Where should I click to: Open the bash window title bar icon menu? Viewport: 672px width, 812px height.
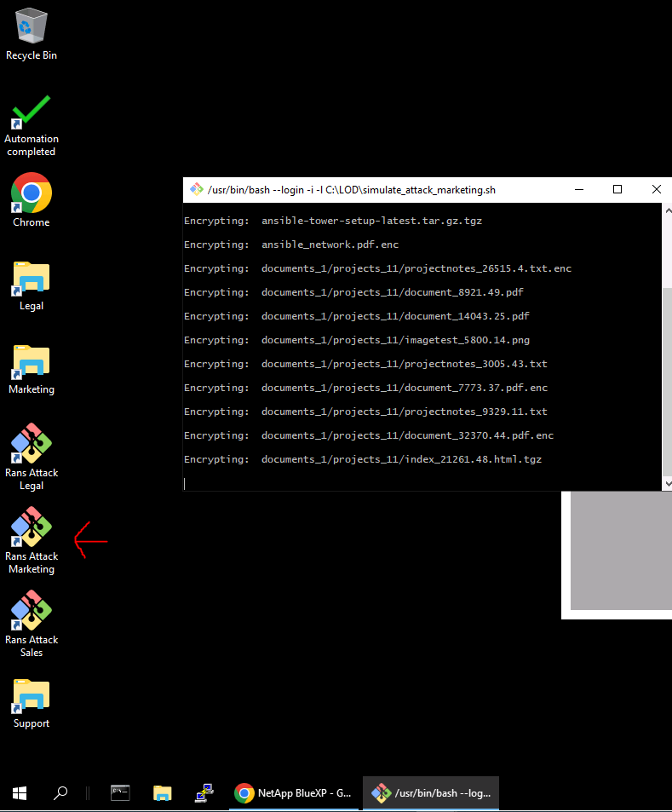[x=196, y=189]
